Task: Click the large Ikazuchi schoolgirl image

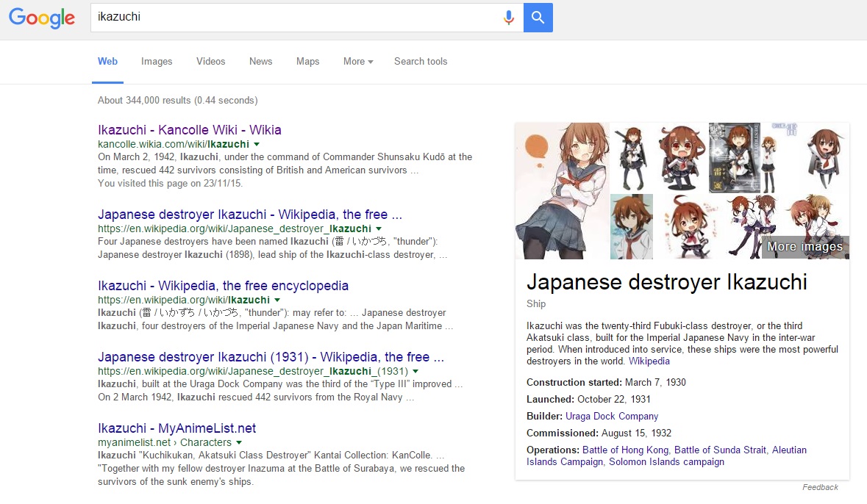Action: click(562, 191)
